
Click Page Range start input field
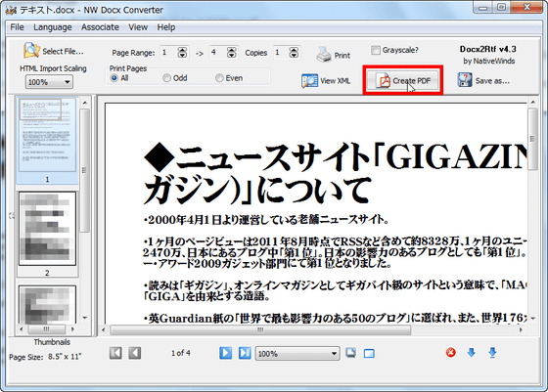click(x=168, y=53)
